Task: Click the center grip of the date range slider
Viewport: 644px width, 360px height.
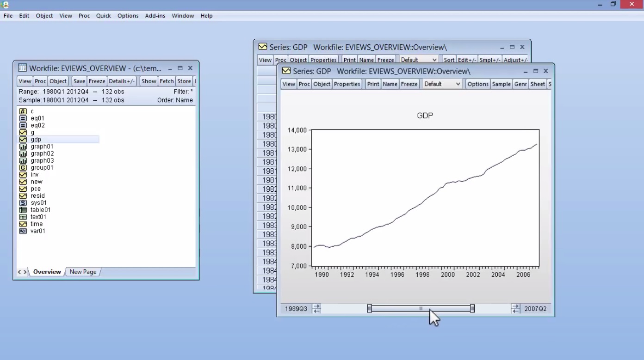Action: click(x=421, y=309)
